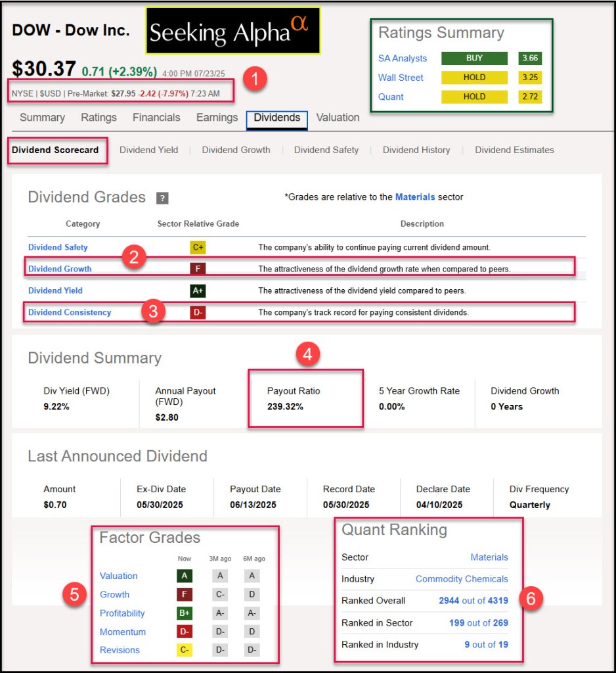The width and height of the screenshot is (616, 673).
Task: Click the Seeking Alpha logo
Action: tap(232, 31)
